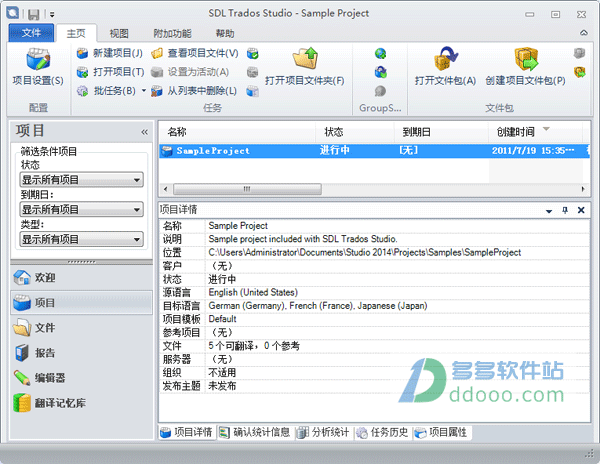This screenshot has width=600, height=464.
Task: Select Project Attributes (项目属性) tab
Action: click(x=442, y=432)
